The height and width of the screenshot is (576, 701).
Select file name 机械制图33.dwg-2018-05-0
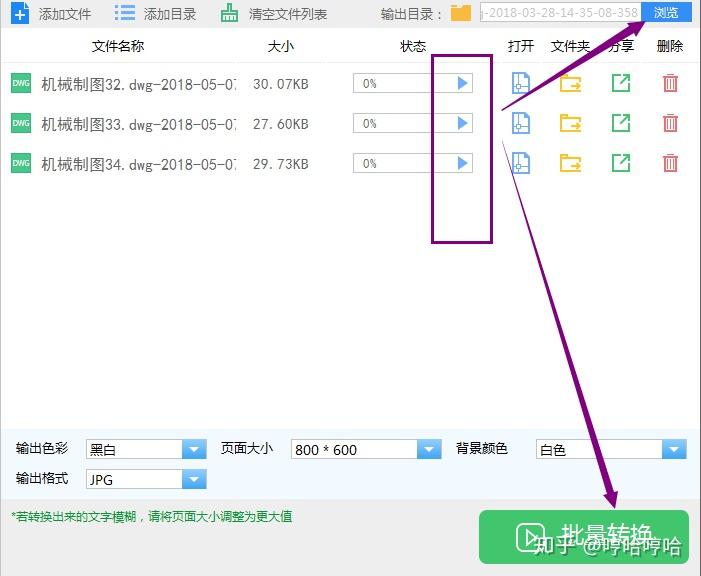[139, 124]
